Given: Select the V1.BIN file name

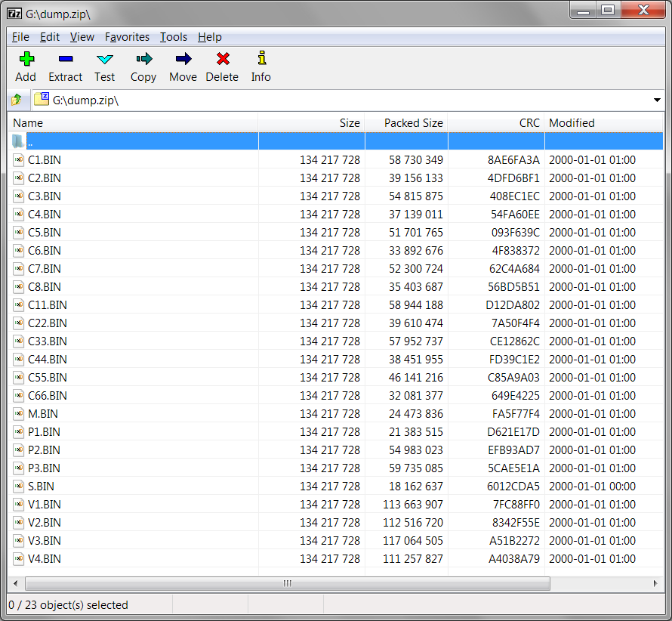Looking at the screenshot, I should (44, 505).
